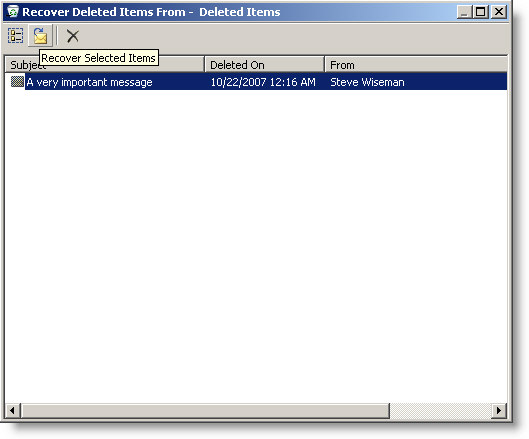
Task: Select the A very important message row
Action: [x=256, y=82]
